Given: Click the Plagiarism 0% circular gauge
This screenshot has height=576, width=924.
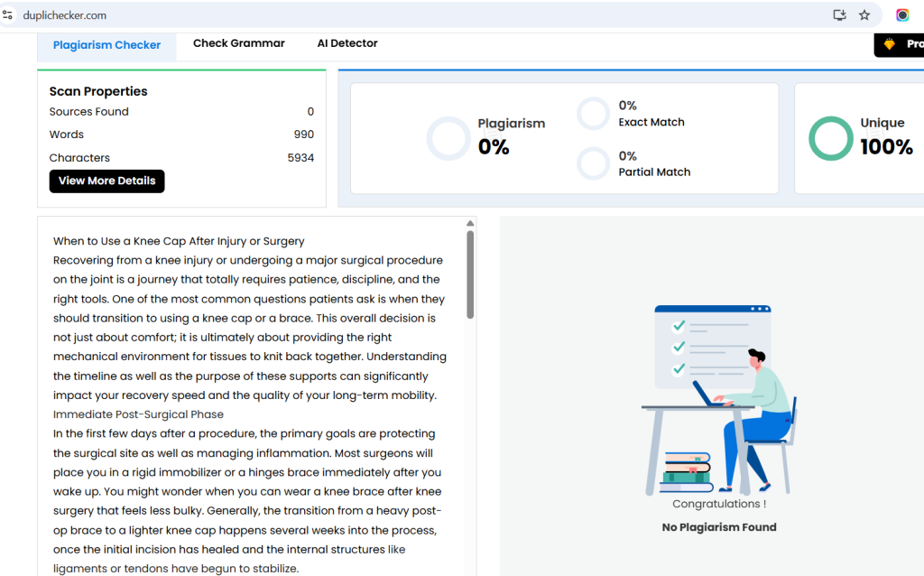Looking at the screenshot, I should click(x=448, y=139).
